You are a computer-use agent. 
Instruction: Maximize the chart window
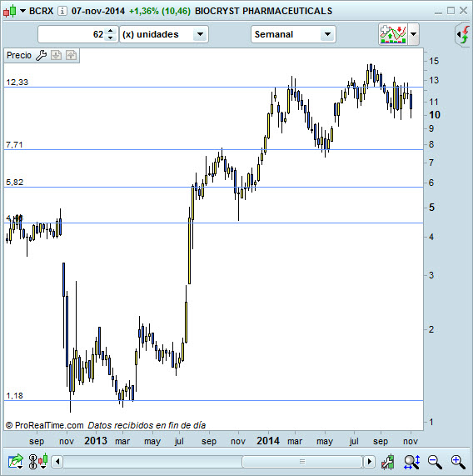pyautogui.click(x=451, y=11)
